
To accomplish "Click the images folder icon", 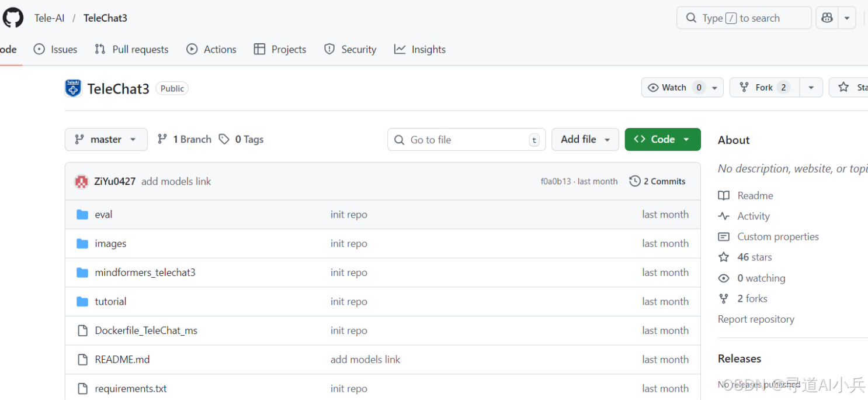I will 82,243.
